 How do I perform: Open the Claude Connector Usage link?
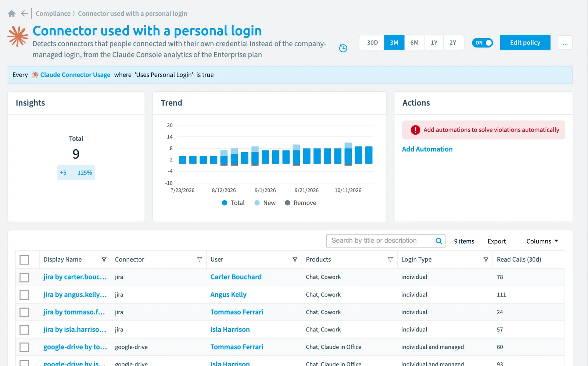coord(75,75)
